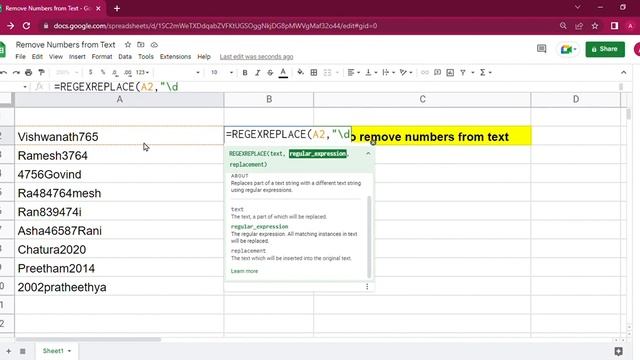
Task: Star the Remove Numbers from Text document
Action: [128, 44]
